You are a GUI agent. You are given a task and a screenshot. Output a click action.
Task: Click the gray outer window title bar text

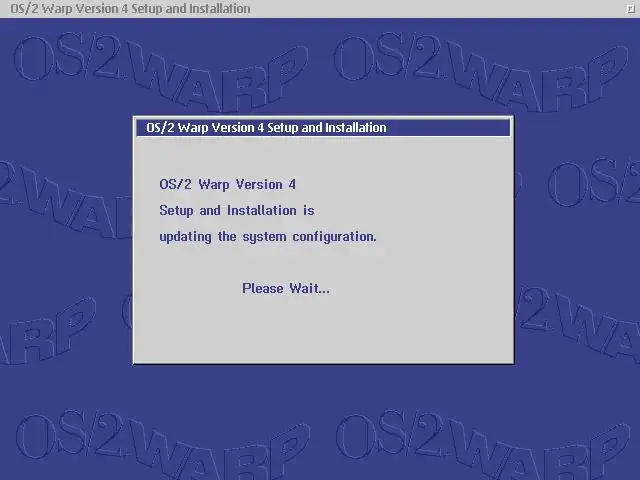pyautogui.click(x=130, y=9)
